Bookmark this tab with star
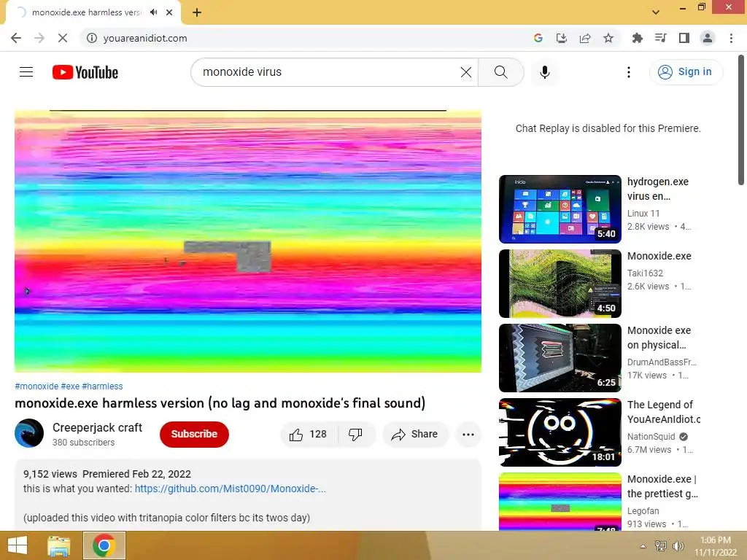Viewport: 747px width, 560px height. 608,38
